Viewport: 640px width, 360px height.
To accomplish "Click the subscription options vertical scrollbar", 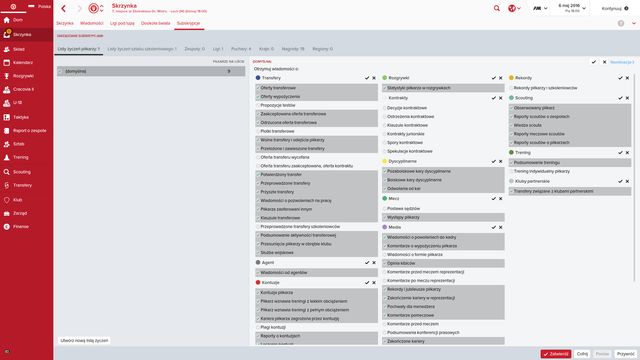I will [x=635, y=178].
